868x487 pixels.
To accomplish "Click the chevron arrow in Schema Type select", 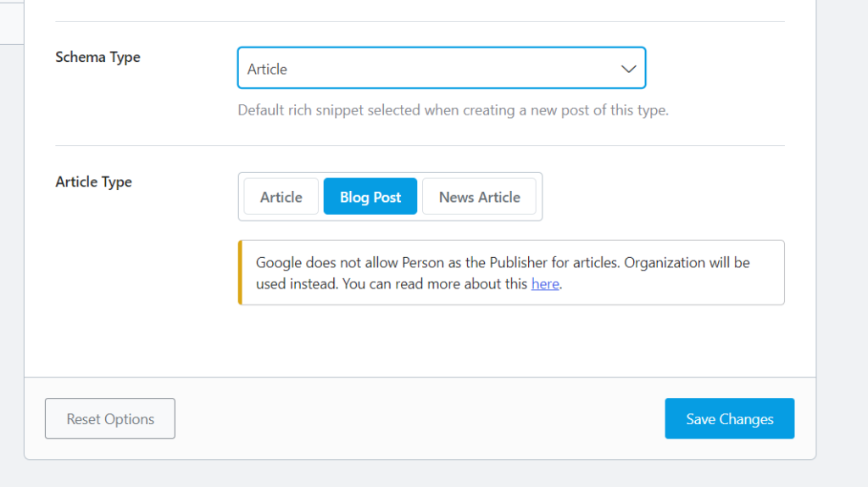I will pyautogui.click(x=628, y=69).
